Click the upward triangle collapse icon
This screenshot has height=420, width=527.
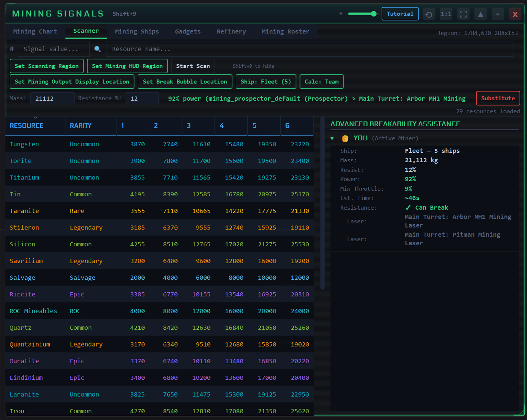(481, 14)
